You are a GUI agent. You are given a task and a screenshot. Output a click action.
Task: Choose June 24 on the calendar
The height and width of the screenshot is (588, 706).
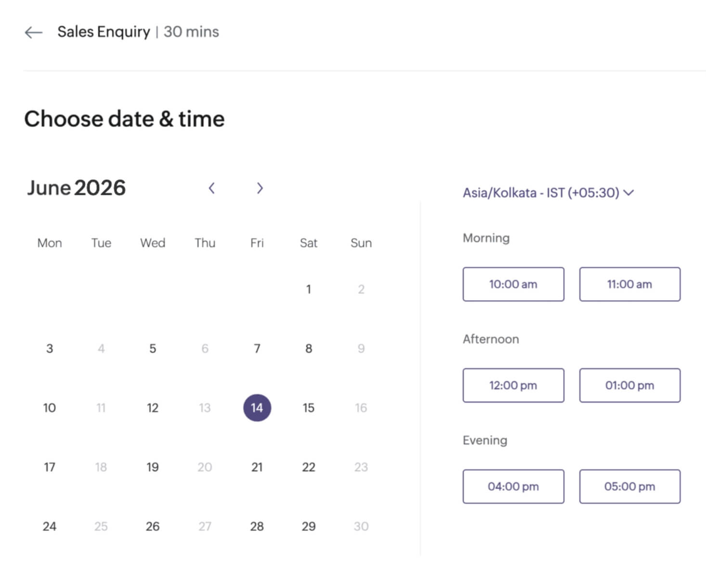click(50, 526)
